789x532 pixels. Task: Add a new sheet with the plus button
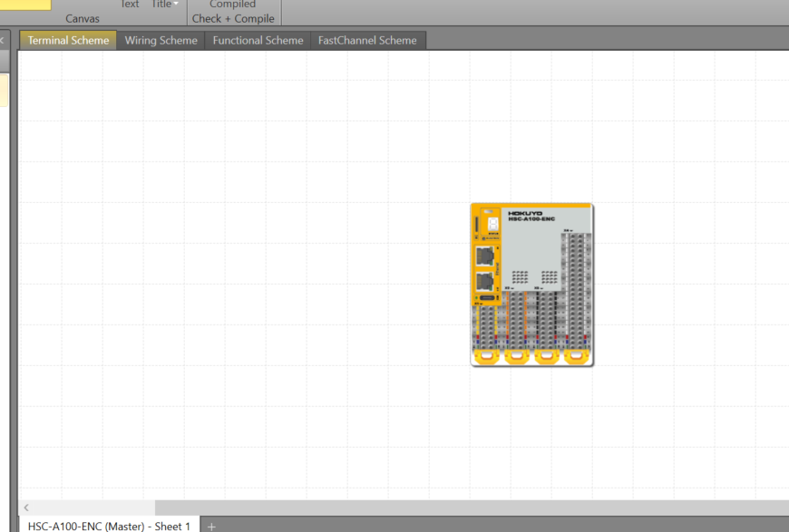point(211,527)
